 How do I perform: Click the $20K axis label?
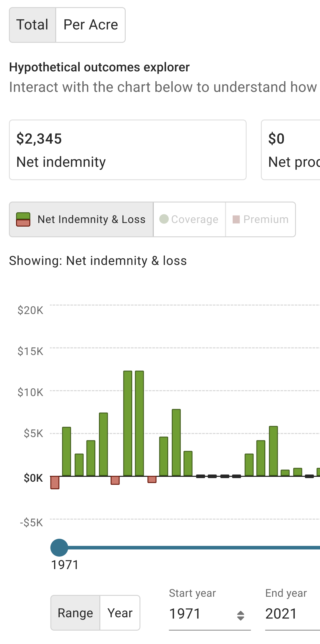(x=30, y=310)
